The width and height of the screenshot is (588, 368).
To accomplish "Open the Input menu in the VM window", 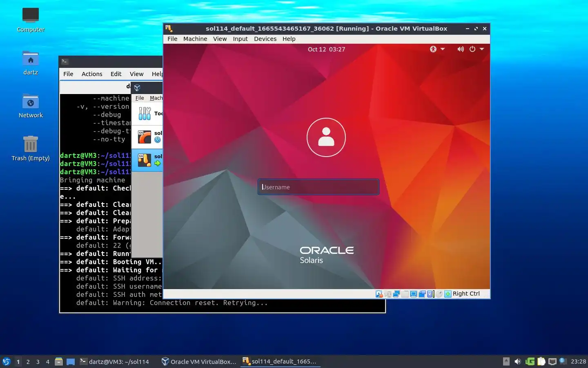I will pyautogui.click(x=241, y=39).
